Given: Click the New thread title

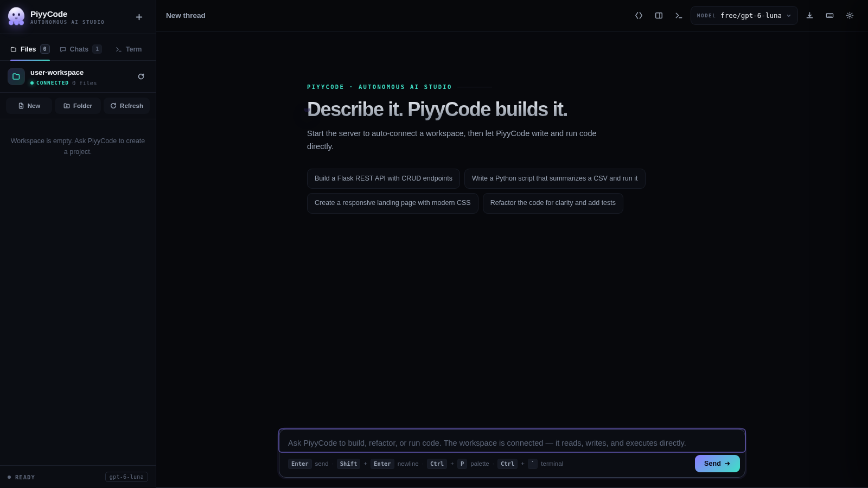Looking at the screenshot, I should pos(186,16).
